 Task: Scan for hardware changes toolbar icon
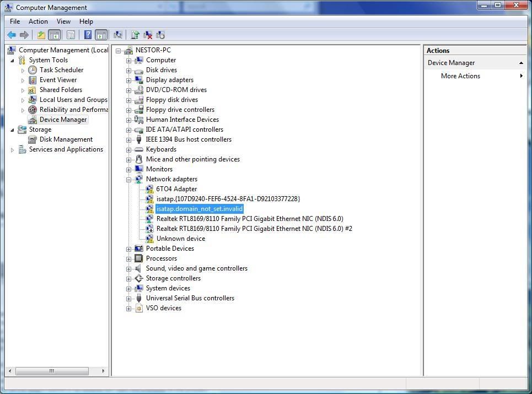coord(118,35)
